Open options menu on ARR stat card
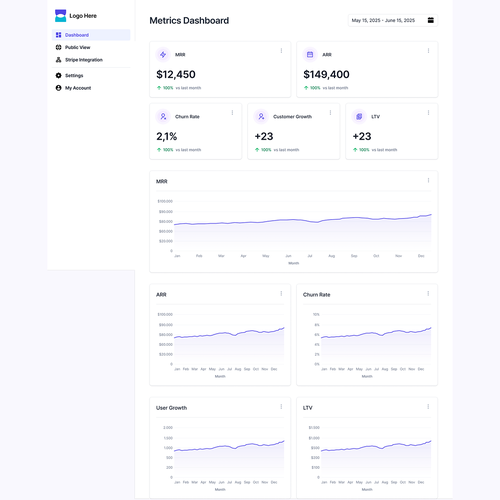This screenshot has width=500, height=500. (x=428, y=51)
